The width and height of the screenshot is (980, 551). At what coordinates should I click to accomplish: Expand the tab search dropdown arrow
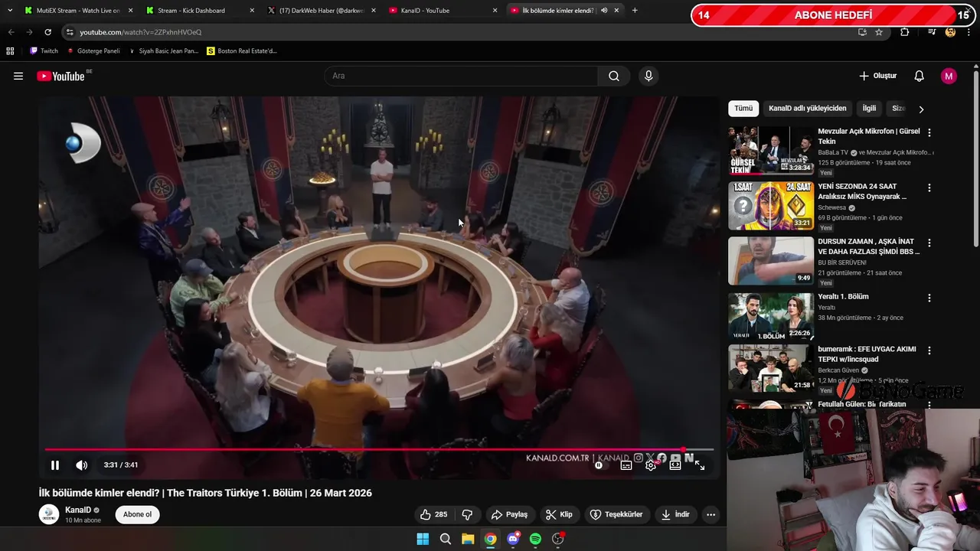pyautogui.click(x=9, y=11)
